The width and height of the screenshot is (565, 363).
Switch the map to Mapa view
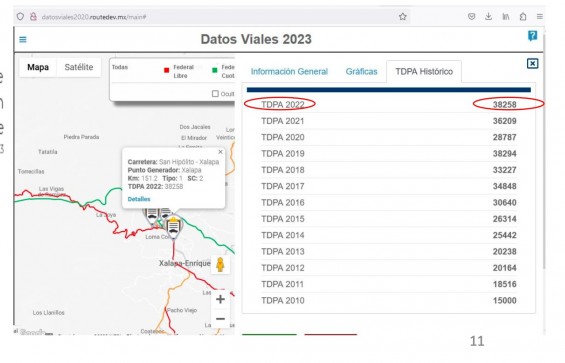coord(38,67)
